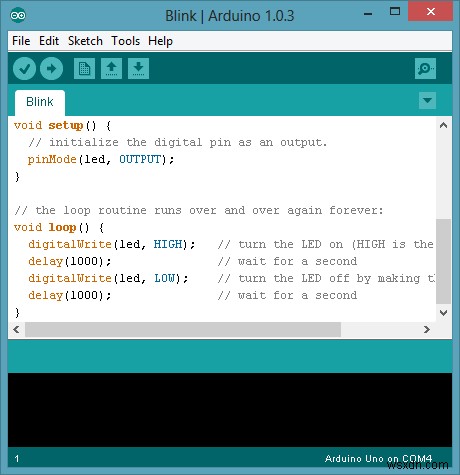This screenshot has height=475, width=460.
Task: Click the 'pinMode' function call
Action: pos(52,159)
